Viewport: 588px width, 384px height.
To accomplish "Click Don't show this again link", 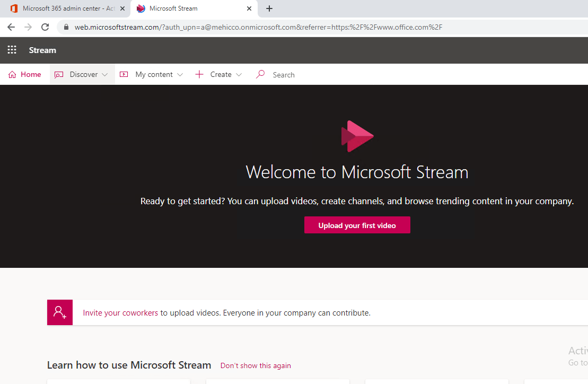I will click(x=256, y=365).
